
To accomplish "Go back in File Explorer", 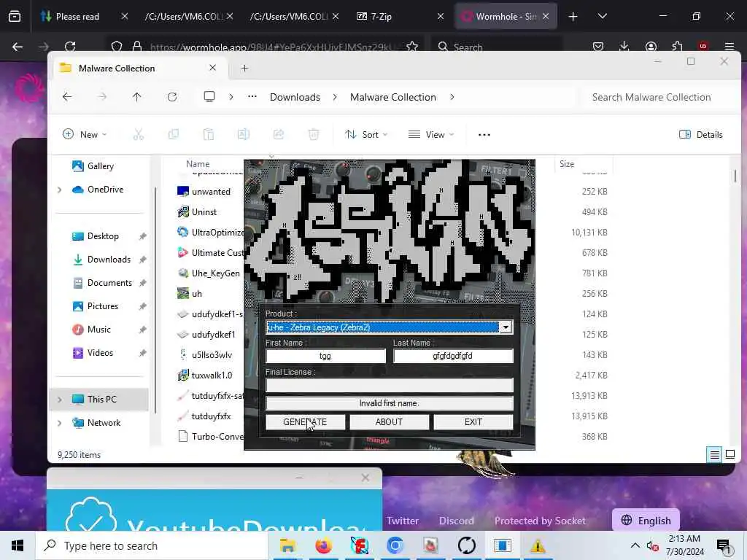I will click(67, 97).
